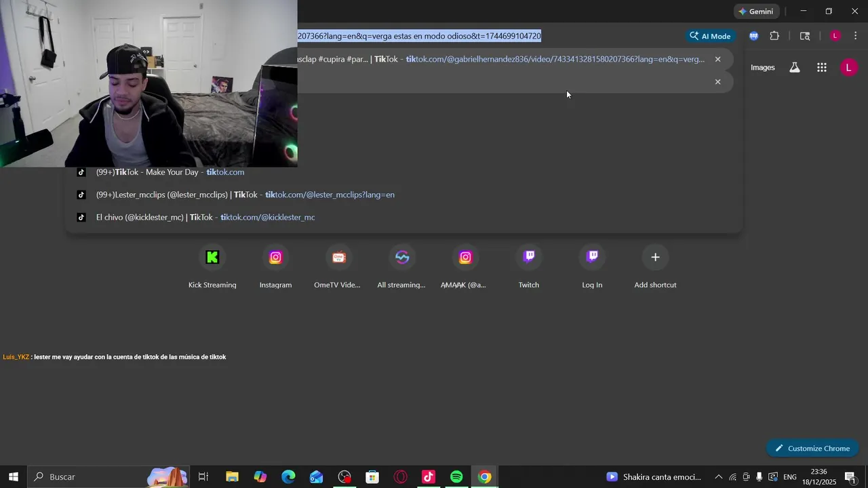Click the Chrome taskbar icon

coord(484,476)
